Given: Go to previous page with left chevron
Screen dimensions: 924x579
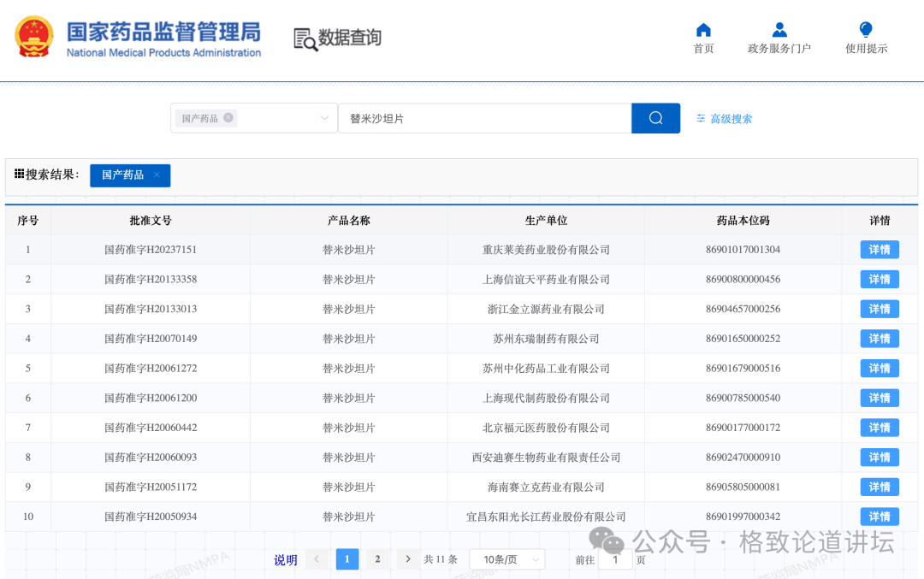Looking at the screenshot, I should tap(317, 559).
